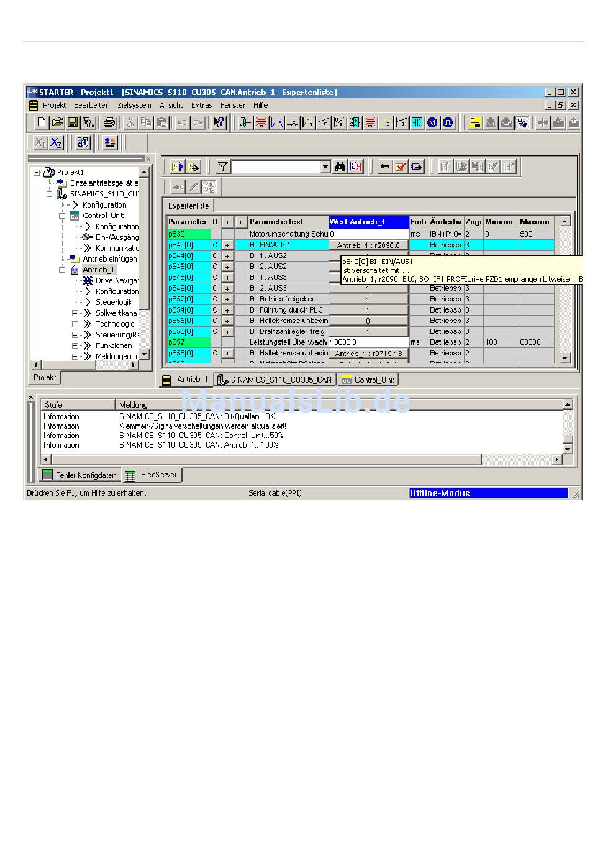The image size is (590, 868).
Task: Select the Fehler Konfigdaten tab
Action: point(80,475)
